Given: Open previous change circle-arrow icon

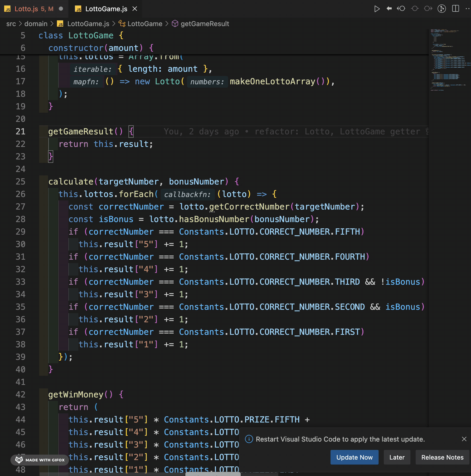Looking at the screenshot, I should [401, 9].
